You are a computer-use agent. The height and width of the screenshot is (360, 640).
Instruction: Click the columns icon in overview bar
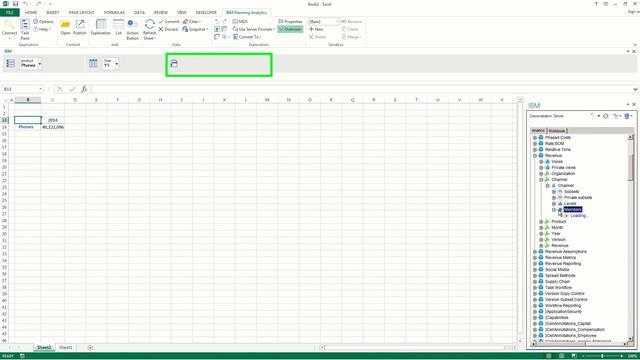click(93, 63)
